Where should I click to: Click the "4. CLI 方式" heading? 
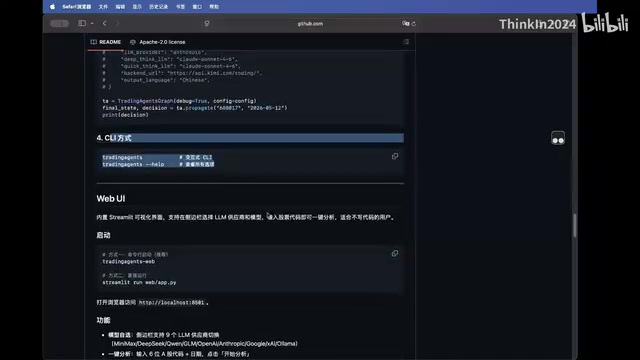click(x=114, y=138)
